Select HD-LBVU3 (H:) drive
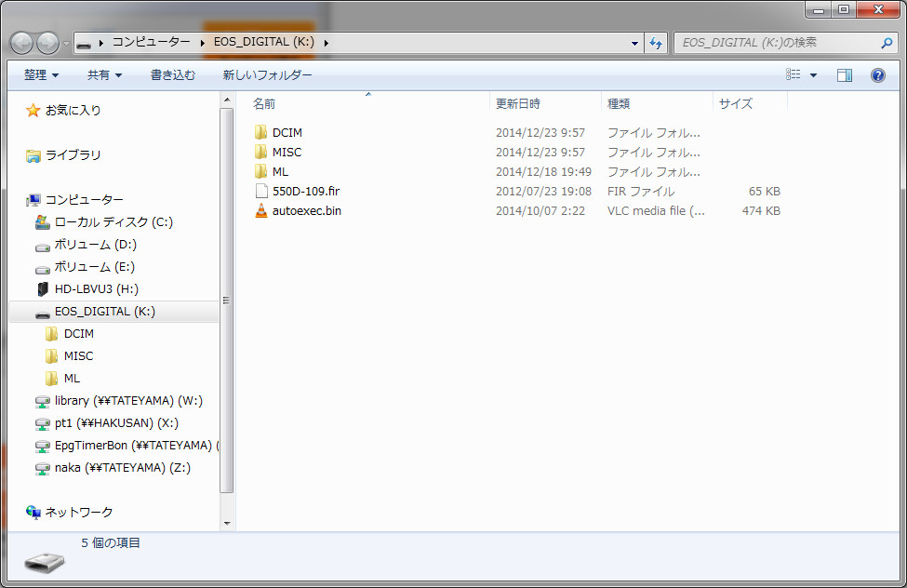 [97, 288]
